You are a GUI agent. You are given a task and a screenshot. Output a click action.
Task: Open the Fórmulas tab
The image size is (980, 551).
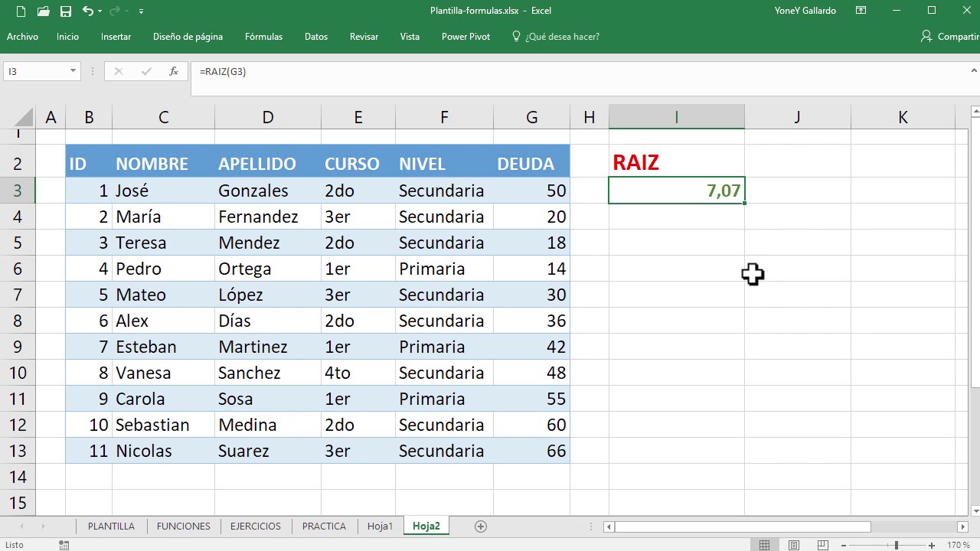[x=263, y=37]
